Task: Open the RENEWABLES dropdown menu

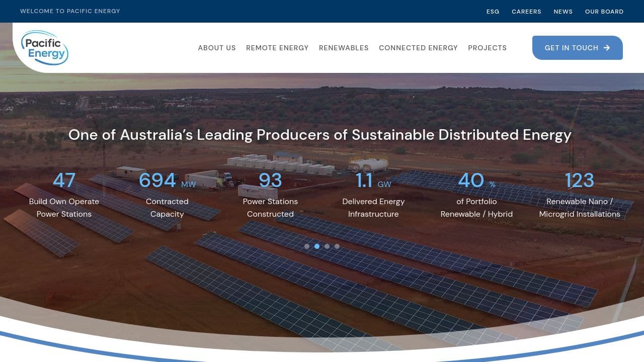Action: tap(344, 48)
